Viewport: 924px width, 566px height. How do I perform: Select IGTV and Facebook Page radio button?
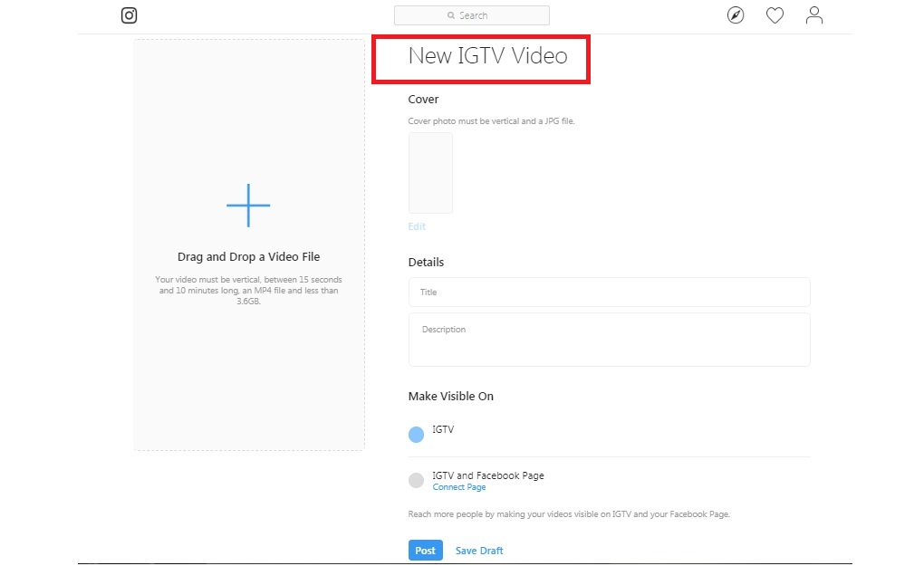[x=416, y=481]
